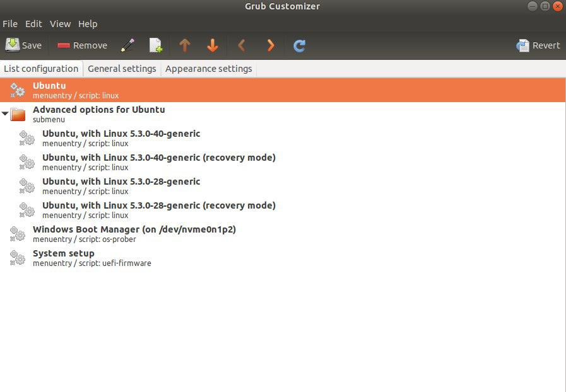Open the Edit menu
Viewport: 566px width, 392px height.
pos(33,24)
